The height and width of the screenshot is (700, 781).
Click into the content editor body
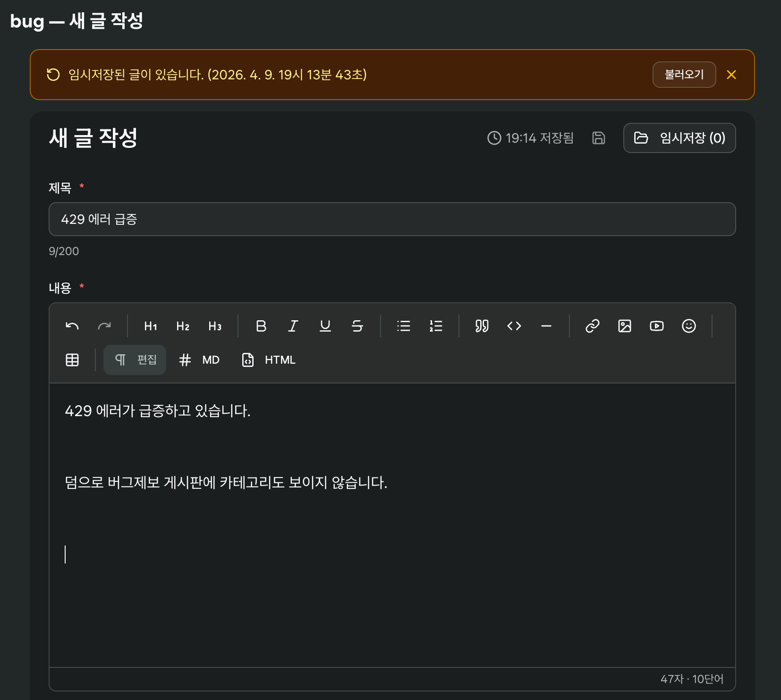[392, 525]
